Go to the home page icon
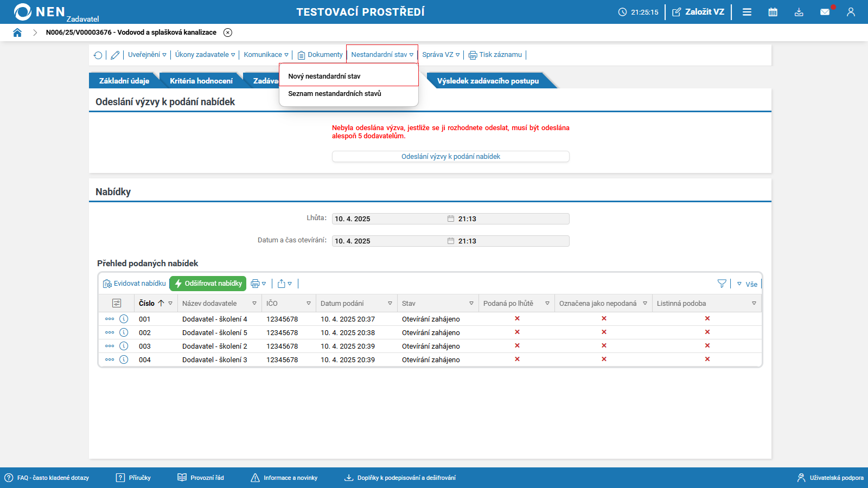Screen dimensions: 868x488 pyautogui.click(x=17, y=33)
